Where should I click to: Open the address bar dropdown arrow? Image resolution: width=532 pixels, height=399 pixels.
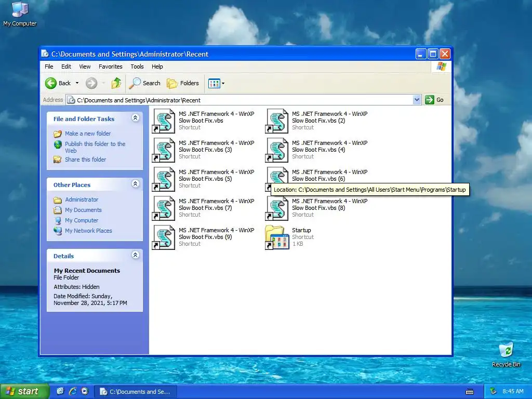(x=417, y=100)
